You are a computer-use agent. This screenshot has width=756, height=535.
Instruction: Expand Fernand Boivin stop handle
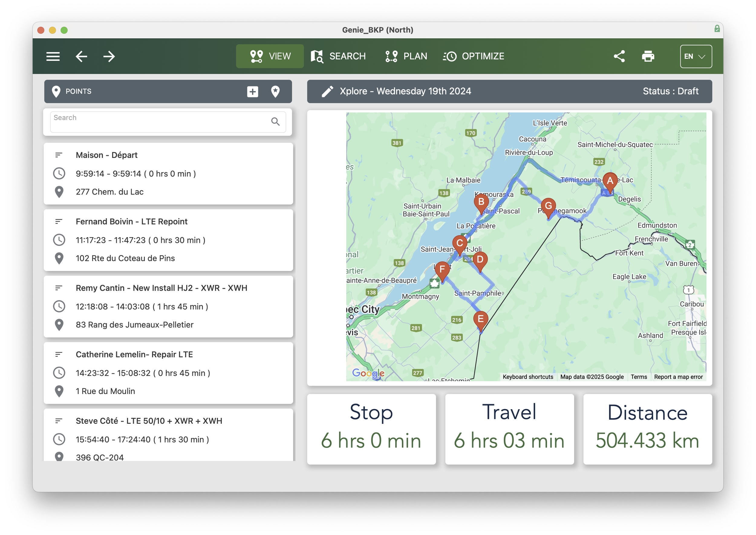pyautogui.click(x=59, y=221)
